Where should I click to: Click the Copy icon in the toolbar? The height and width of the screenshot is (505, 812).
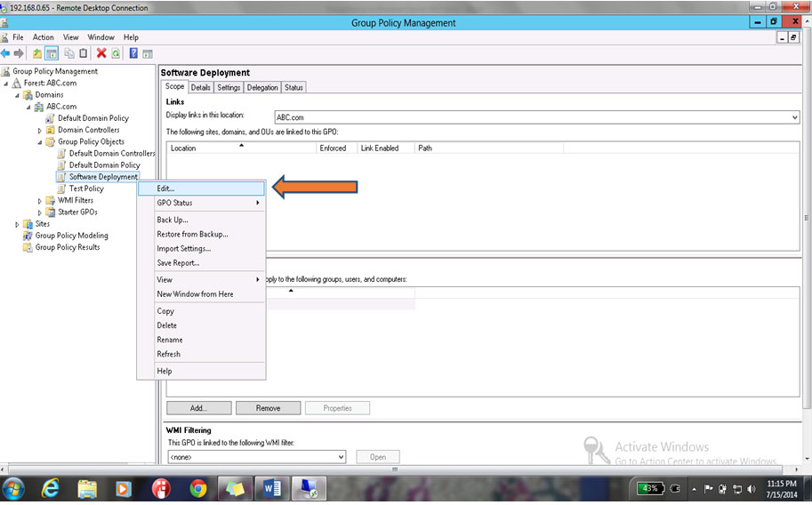(68, 53)
